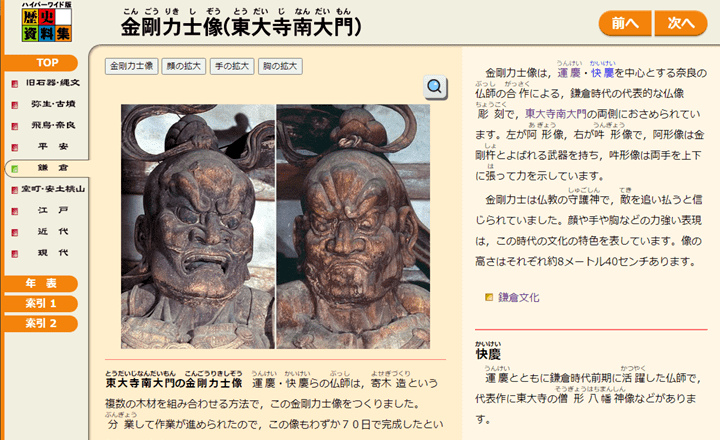Select the 平安 era
This screenshot has height=440, width=720.
[x=53, y=146]
